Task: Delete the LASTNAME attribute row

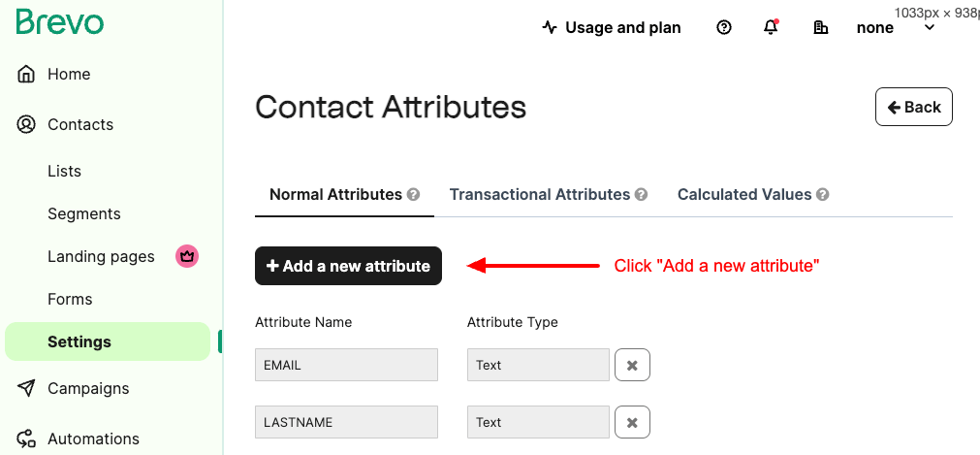Action: tap(633, 422)
